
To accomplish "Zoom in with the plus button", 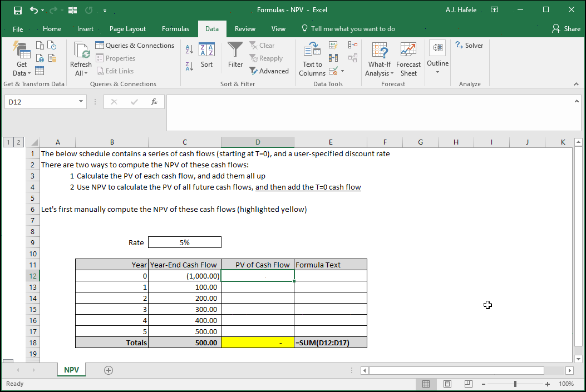I will pyautogui.click(x=548, y=384).
